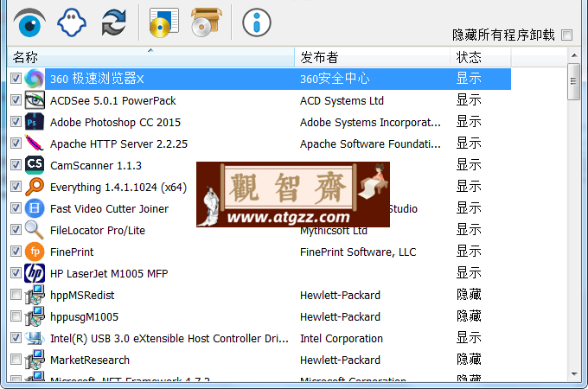Click the Fast Video Cutter Joiner icon
588x389 pixels.
click(35, 208)
